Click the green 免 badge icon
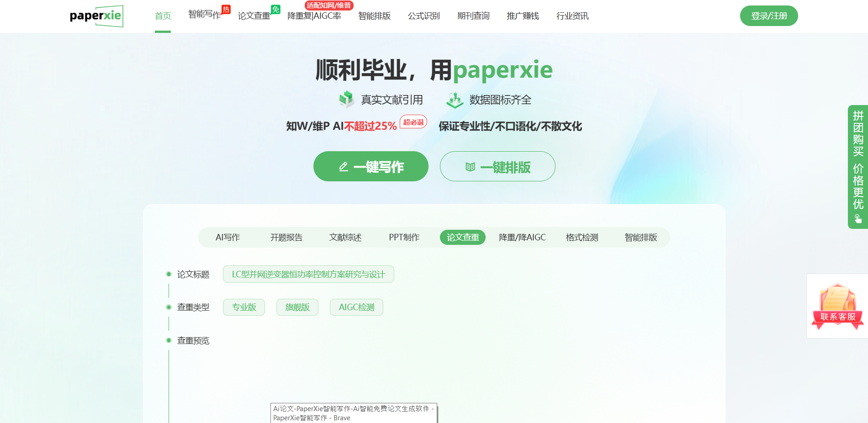Viewport: 868px width, 423px height. click(x=275, y=9)
